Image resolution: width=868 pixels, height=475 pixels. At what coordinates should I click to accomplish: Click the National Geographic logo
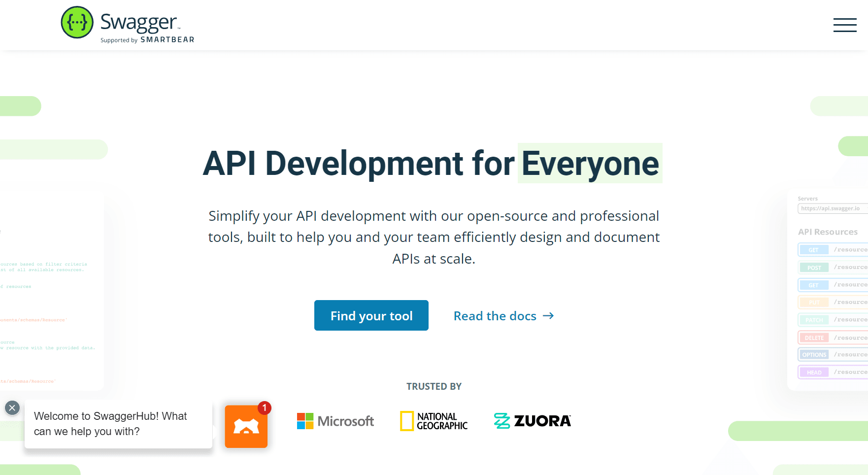[x=434, y=421]
